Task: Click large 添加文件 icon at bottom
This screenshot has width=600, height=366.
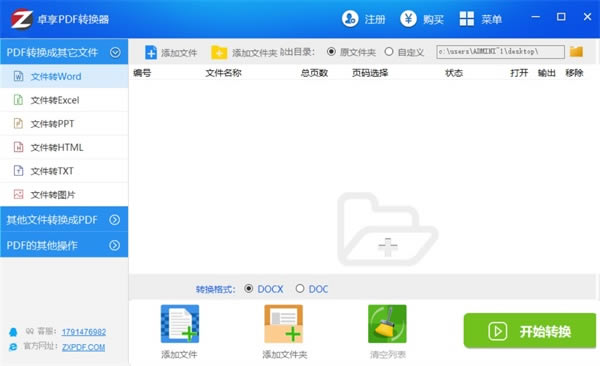Action: point(180,324)
